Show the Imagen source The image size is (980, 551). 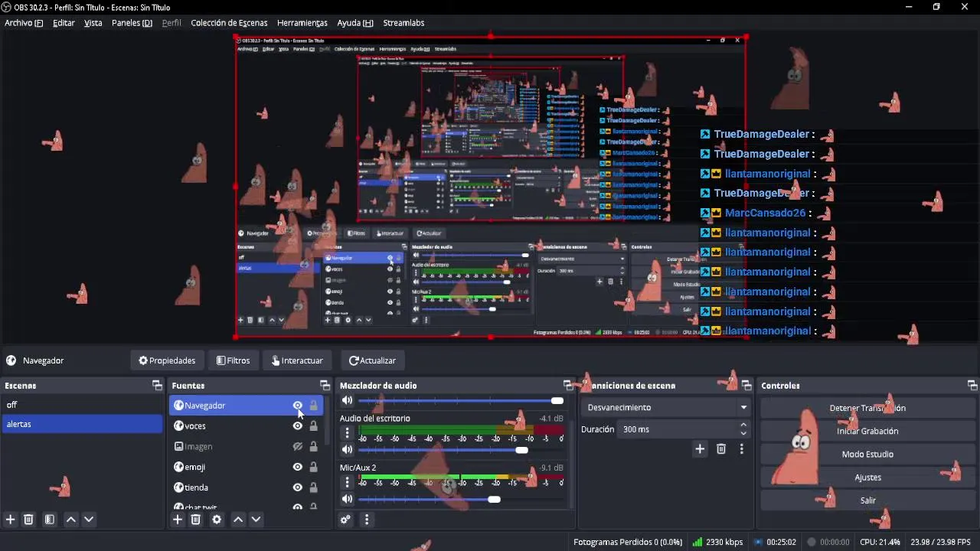tap(298, 447)
